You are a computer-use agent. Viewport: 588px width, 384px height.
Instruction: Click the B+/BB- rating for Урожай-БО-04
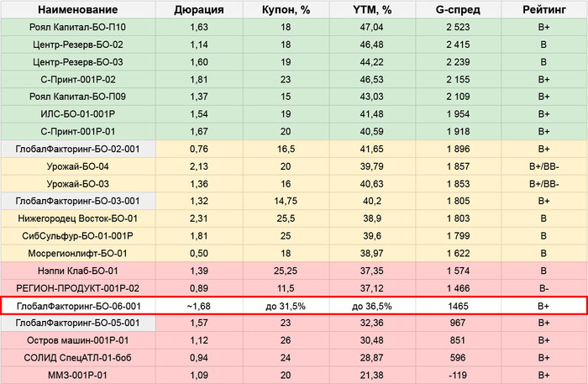543,166
